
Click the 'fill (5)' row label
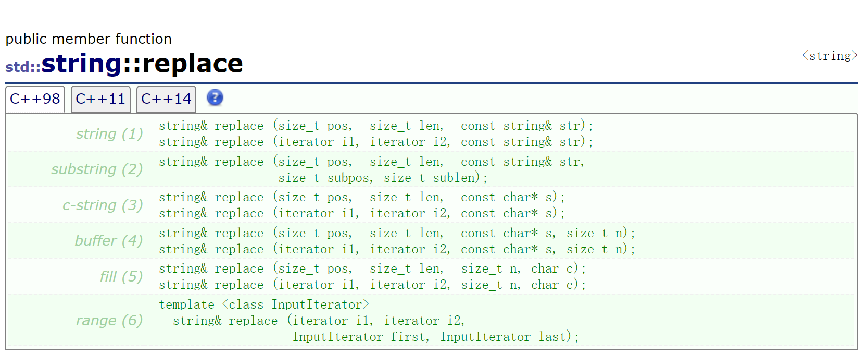tap(121, 276)
